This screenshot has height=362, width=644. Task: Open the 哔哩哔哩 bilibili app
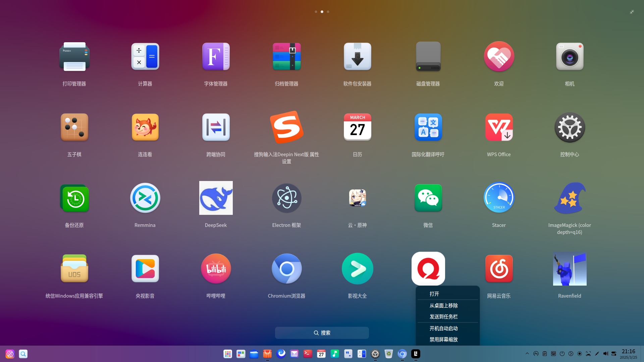[216, 268]
